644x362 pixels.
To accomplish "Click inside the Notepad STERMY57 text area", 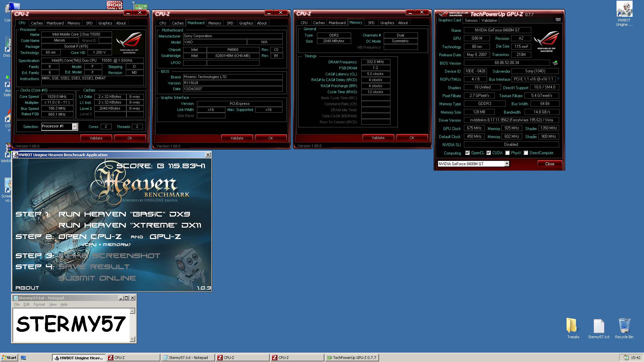I will tap(71, 324).
